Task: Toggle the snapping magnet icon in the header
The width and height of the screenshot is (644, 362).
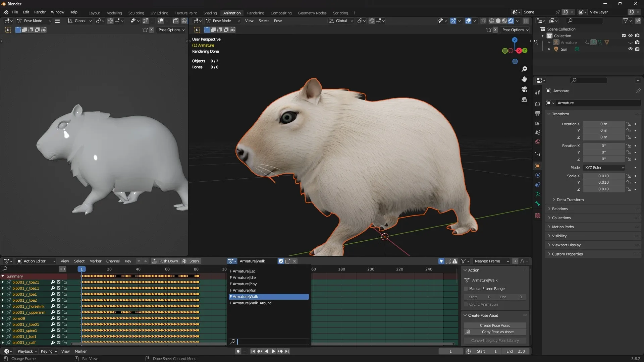Action: pyautogui.click(x=371, y=20)
